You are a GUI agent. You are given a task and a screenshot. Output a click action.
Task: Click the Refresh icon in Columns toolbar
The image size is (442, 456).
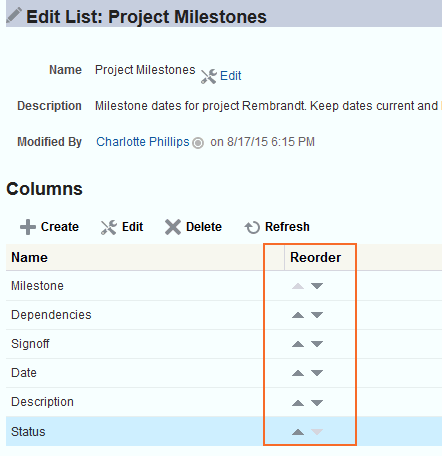[252, 227]
